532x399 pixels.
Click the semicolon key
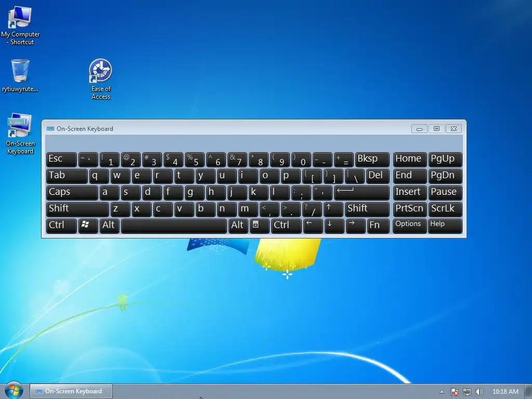tap(301, 192)
